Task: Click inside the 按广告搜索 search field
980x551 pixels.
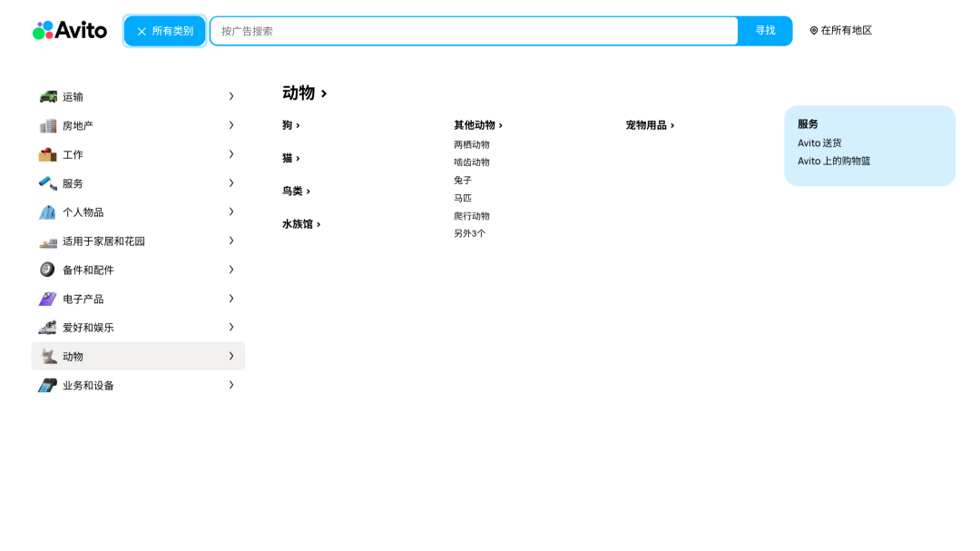Action: [472, 30]
